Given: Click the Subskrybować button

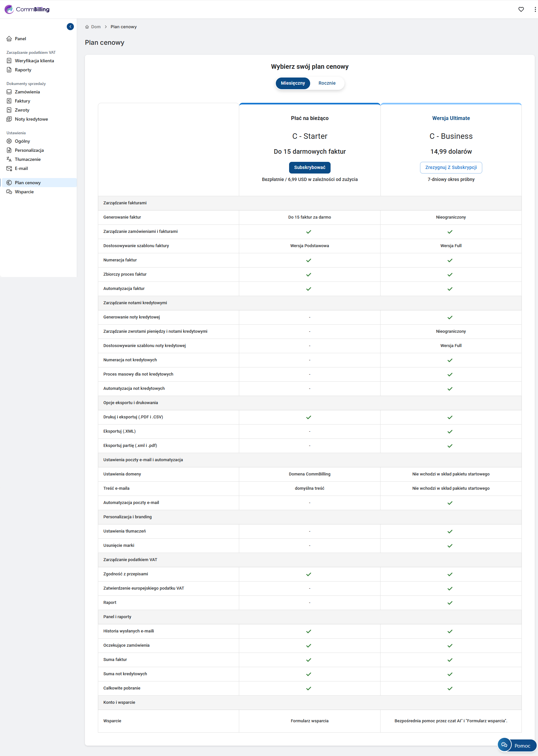Looking at the screenshot, I should click(310, 168).
